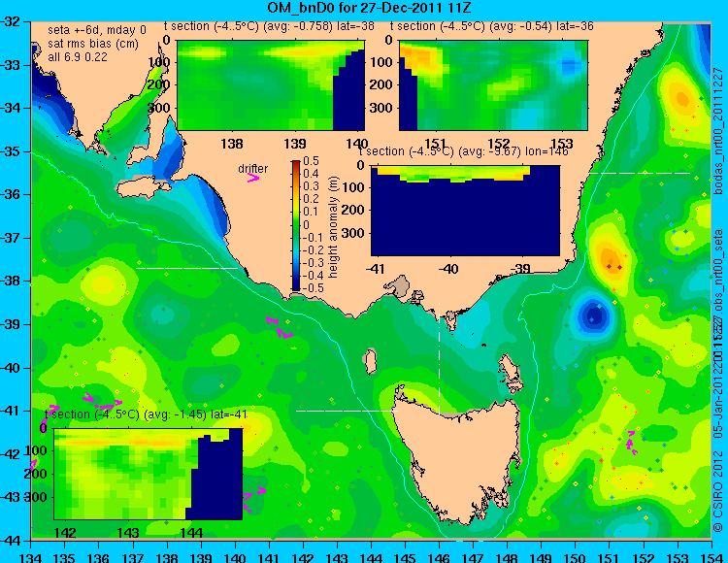This screenshot has width=728, height=563.
Task: Click the magenta drifter arrows near 141E, -39
Action: click(x=279, y=327)
